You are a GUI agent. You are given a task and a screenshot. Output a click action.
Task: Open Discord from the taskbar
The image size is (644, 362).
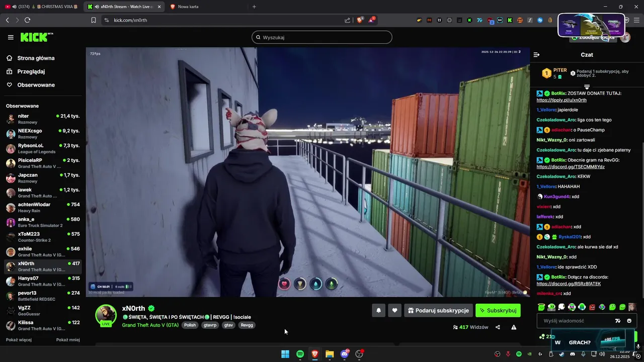pos(345,354)
